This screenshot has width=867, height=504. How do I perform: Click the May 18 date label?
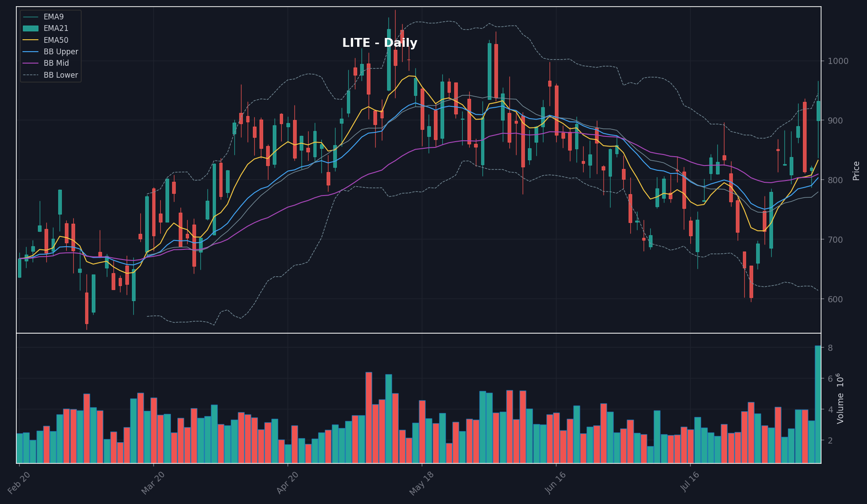coord(422,483)
